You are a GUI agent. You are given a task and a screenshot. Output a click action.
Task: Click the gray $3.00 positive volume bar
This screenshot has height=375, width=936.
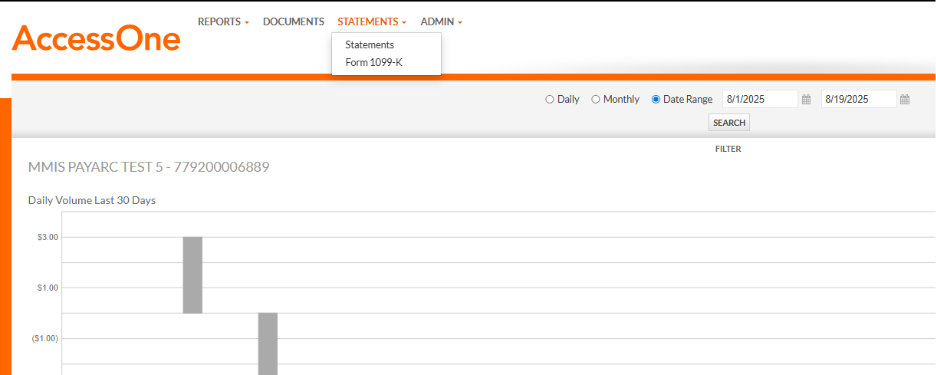coord(192,275)
